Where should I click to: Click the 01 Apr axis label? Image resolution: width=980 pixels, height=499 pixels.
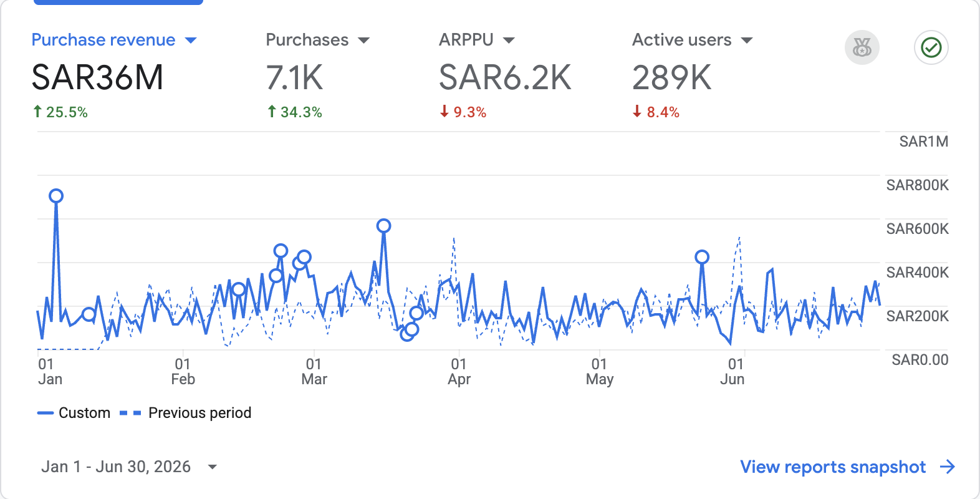459,372
